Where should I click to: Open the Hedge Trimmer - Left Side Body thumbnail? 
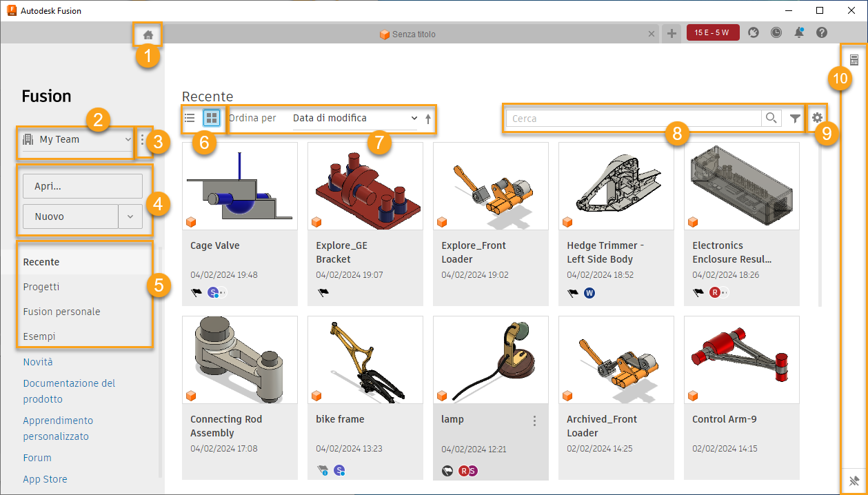coord(616,186)
